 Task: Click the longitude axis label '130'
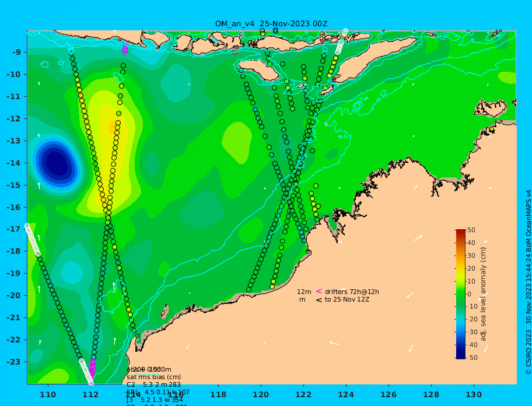474,395
